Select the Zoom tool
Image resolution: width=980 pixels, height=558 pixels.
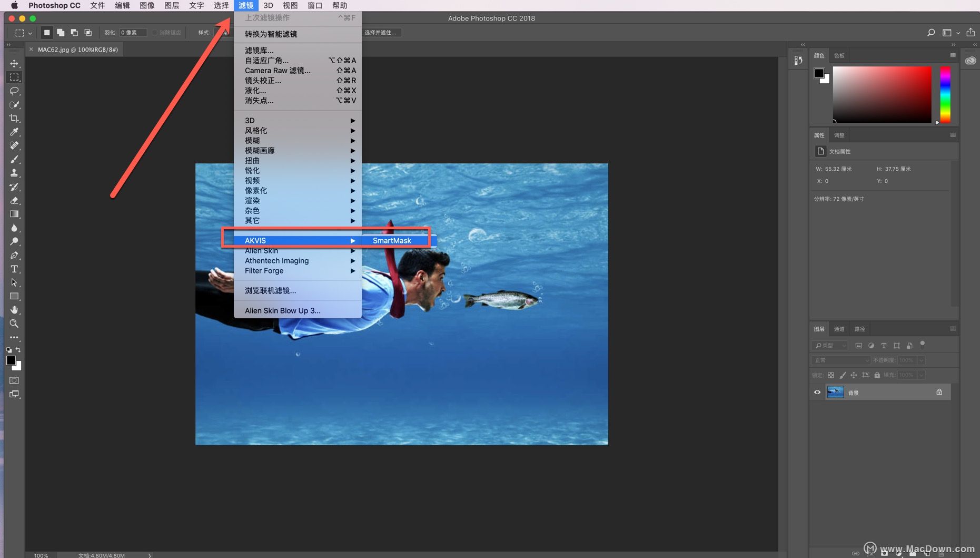tap(14, 324)
